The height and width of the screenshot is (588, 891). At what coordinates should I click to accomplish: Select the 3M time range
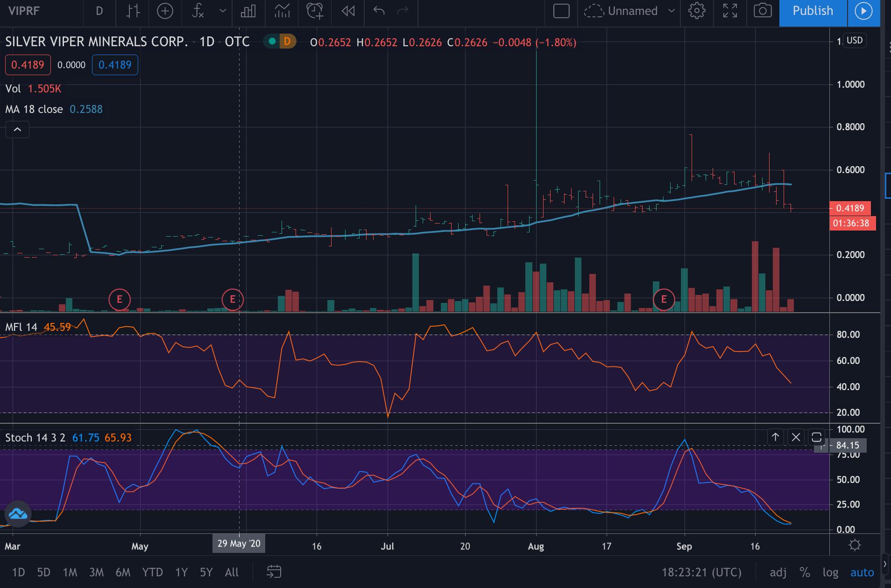point(96,572)
